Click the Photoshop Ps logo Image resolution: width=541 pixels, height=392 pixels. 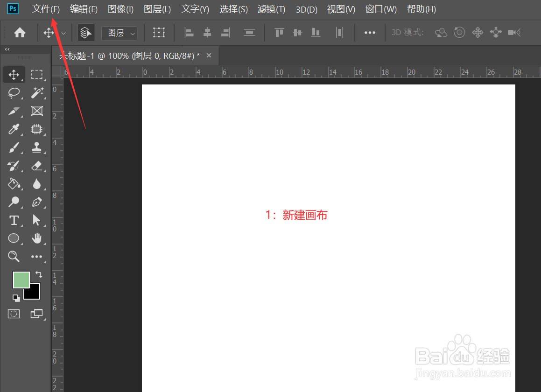tap(13, 8)
